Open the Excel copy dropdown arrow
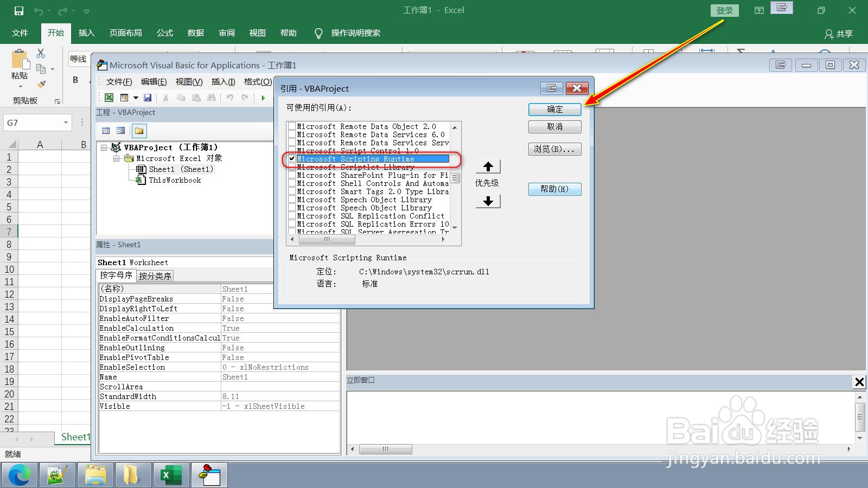This screenshot has width=868, height=488. tap(53, 69)
